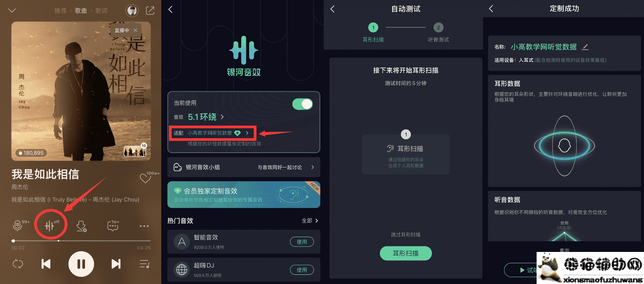Toggle the repeat mode icon
Viewport: 644px width, 284px height.
click(x=18, y=264)
